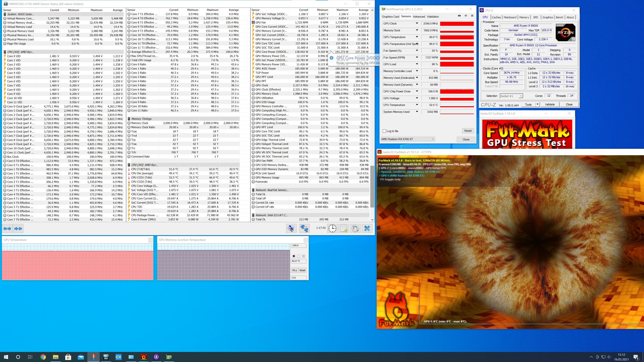644x362 pixels.
Task: Click the graph color swatch square
Action: coord(294,256)
